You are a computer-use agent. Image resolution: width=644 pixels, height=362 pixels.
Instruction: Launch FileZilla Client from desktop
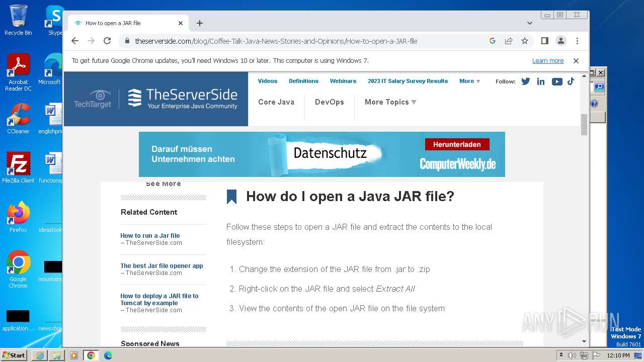[x=18, y=168]
